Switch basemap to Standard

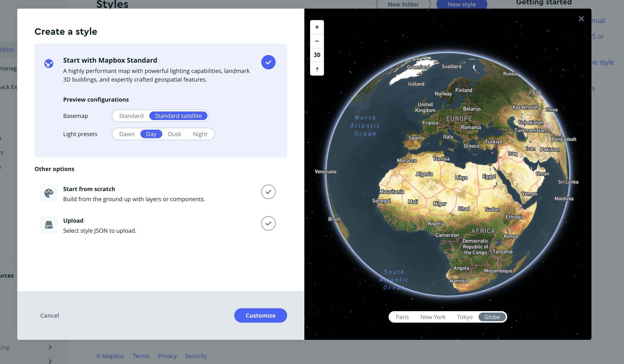click(x=131, y=116)
